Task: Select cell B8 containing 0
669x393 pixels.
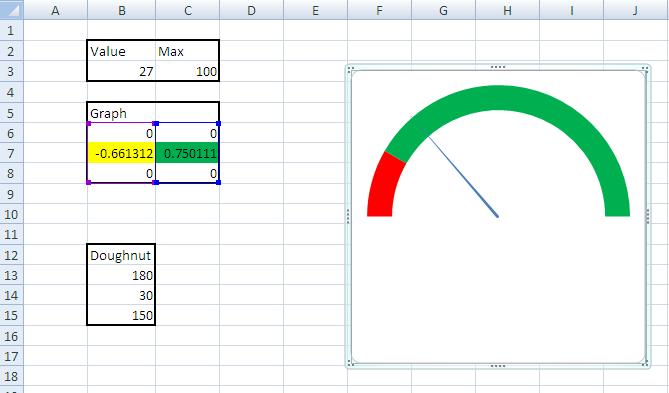Action: [122, 173]
